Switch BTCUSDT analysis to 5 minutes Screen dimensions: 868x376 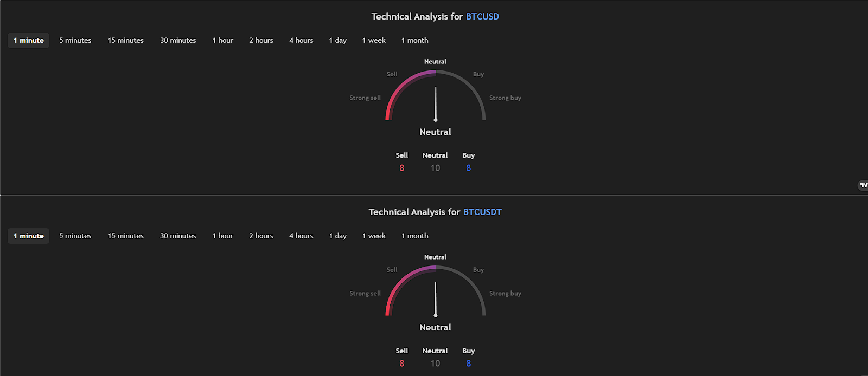[x=75, y=236]
